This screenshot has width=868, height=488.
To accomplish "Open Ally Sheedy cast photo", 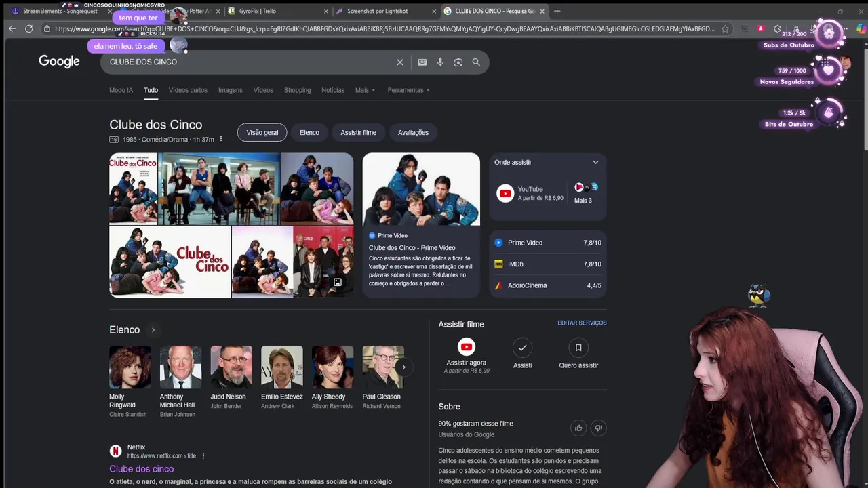I will [332, 367].
